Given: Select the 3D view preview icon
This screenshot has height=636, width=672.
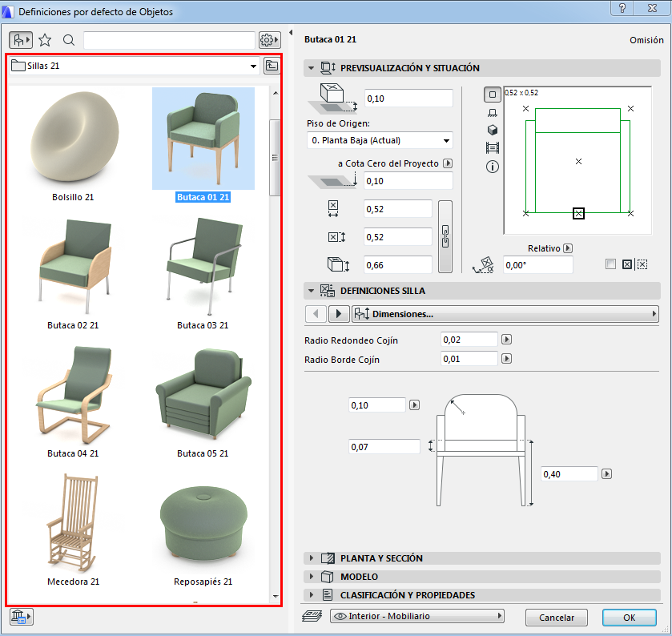Looking at the screenshot, I should click(x=493, y=130).
